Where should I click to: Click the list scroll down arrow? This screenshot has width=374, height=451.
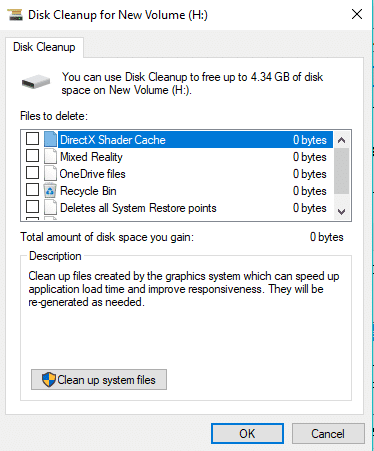point(341,212)
